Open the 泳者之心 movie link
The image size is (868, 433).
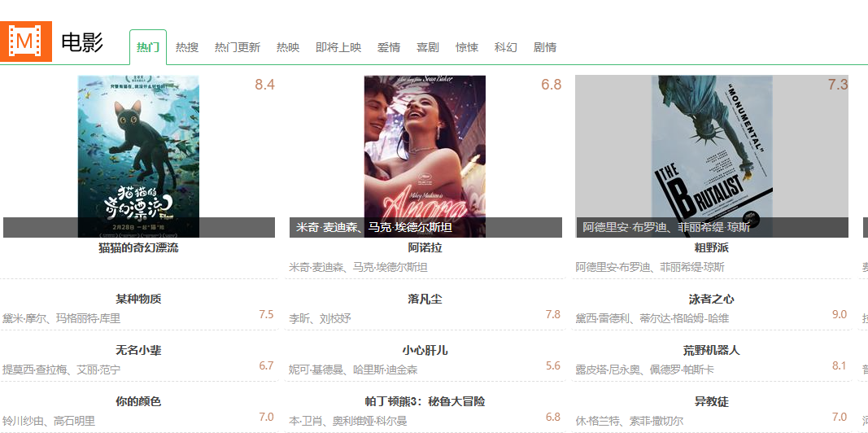coord(711,300)
